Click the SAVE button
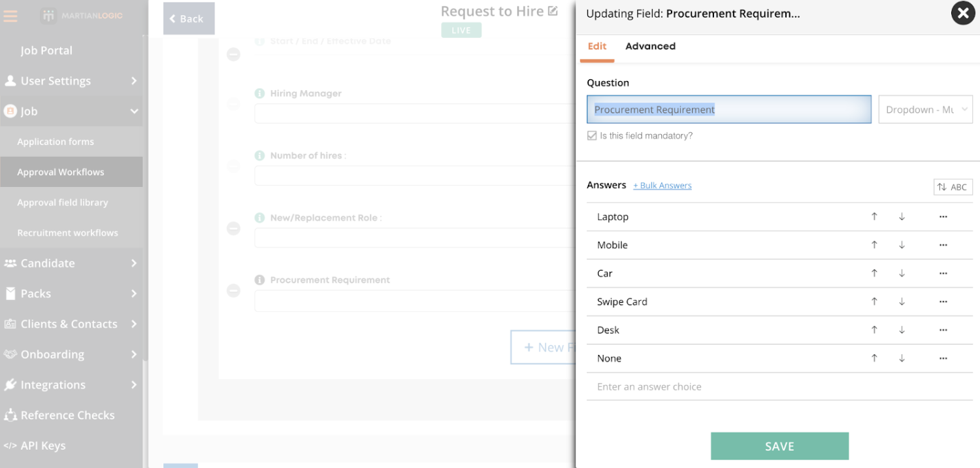This screenshot has width=980, height=468. click(779, 446)
